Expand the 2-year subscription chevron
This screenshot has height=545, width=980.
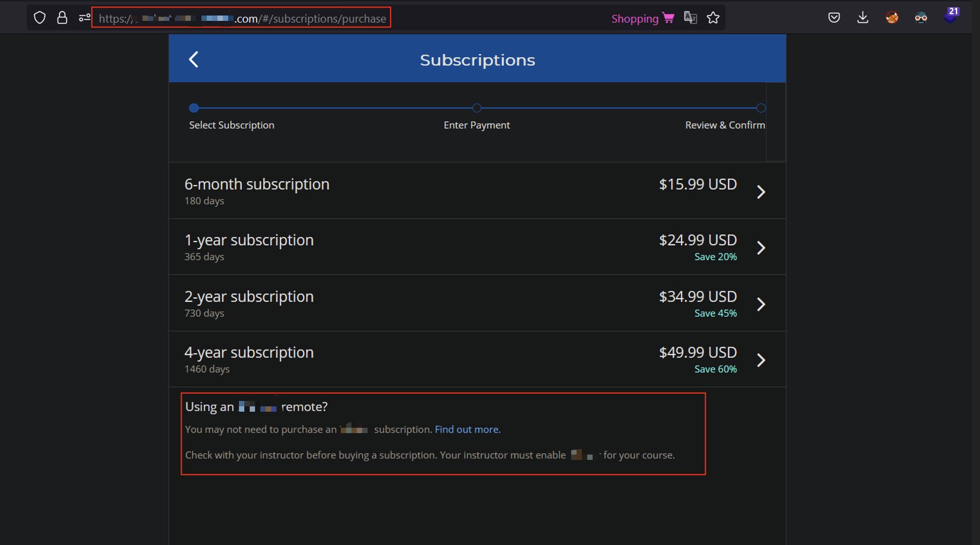point(761,304)
